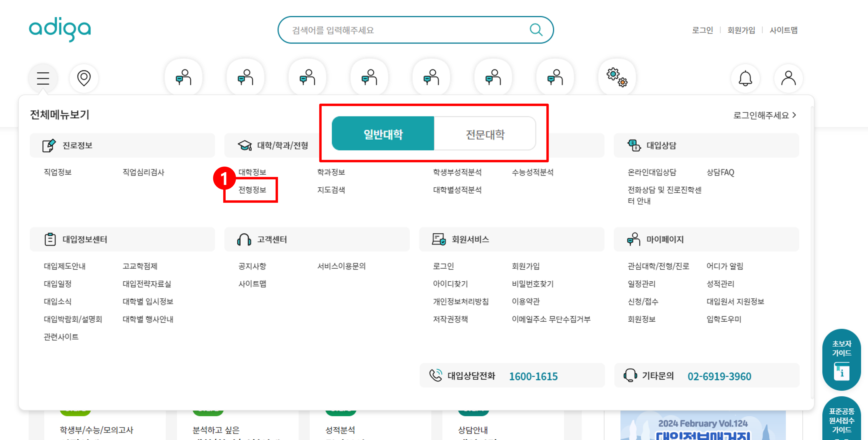This screenshot has height=440, width=868.
Task: Go to 대입소식
Action: click(x=58, y=301)
